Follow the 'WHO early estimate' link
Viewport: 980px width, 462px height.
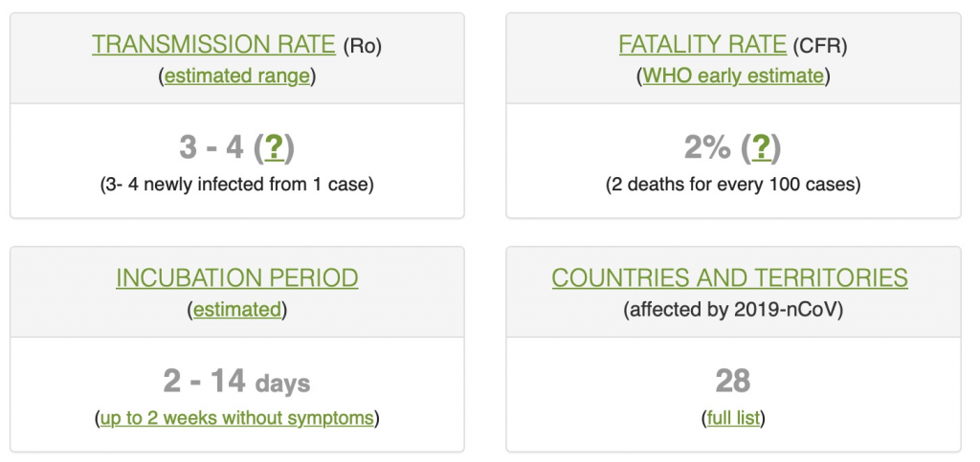(733, 77)
